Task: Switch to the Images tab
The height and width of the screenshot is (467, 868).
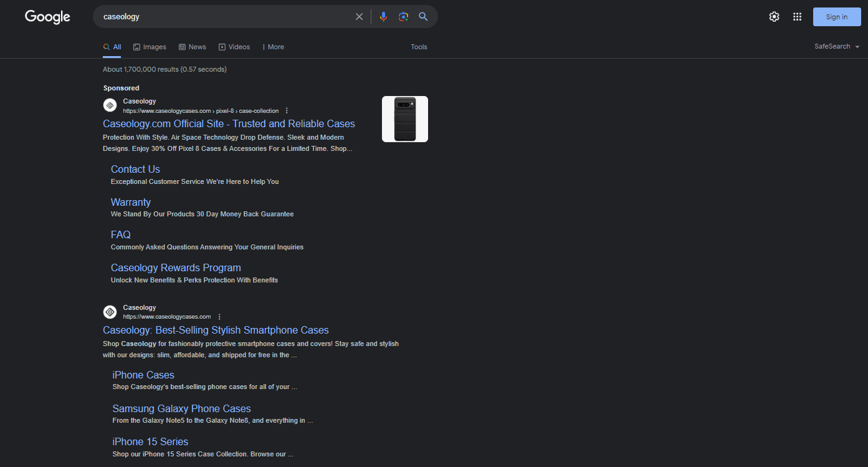Action: click(x=150, y=47)
